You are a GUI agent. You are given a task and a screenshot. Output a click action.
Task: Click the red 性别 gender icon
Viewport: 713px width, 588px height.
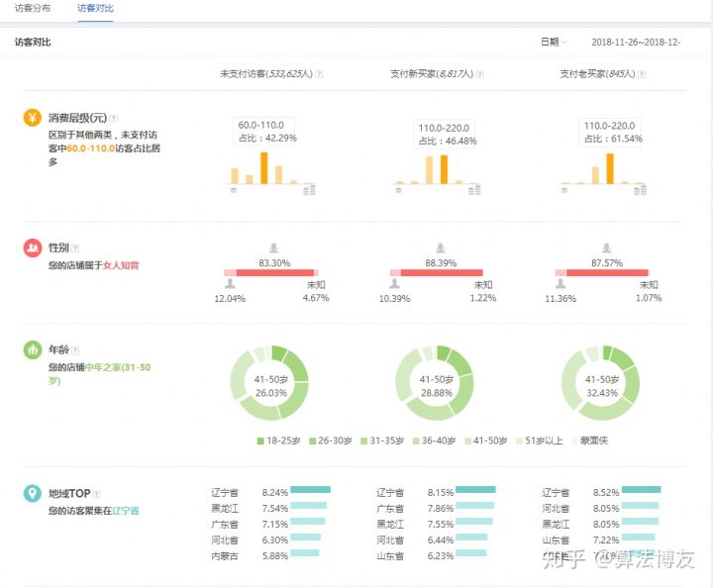pos(33,248)
